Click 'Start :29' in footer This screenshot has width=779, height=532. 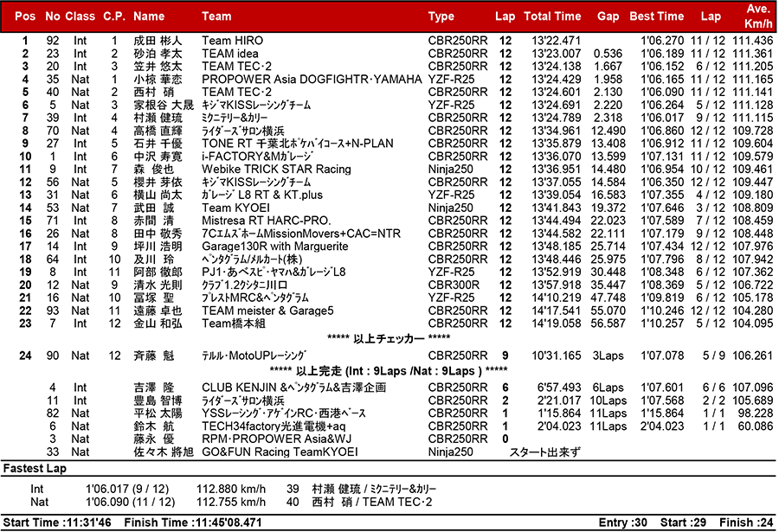coord(683,523)
